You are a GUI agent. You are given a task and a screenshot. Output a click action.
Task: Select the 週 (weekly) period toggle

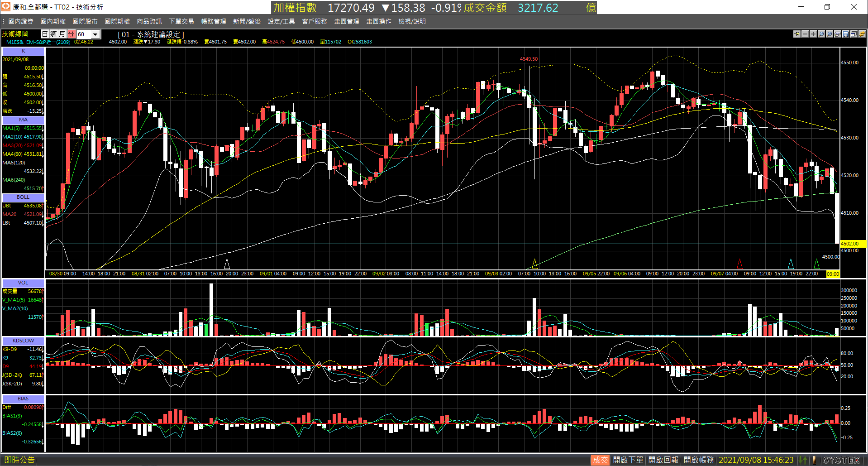(x=53, y=34)
